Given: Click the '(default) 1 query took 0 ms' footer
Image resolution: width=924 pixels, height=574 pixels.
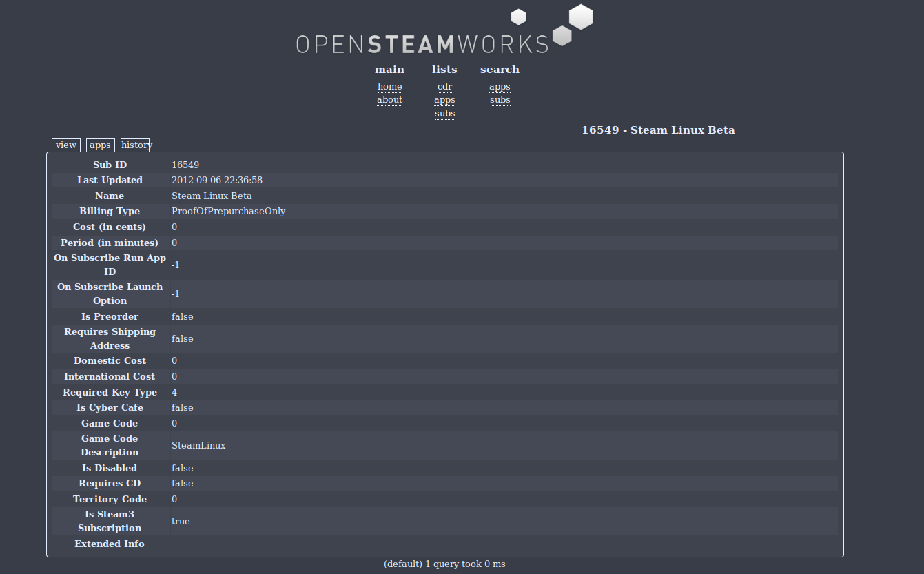Looking at the screenshot, I should pos(444,564).
